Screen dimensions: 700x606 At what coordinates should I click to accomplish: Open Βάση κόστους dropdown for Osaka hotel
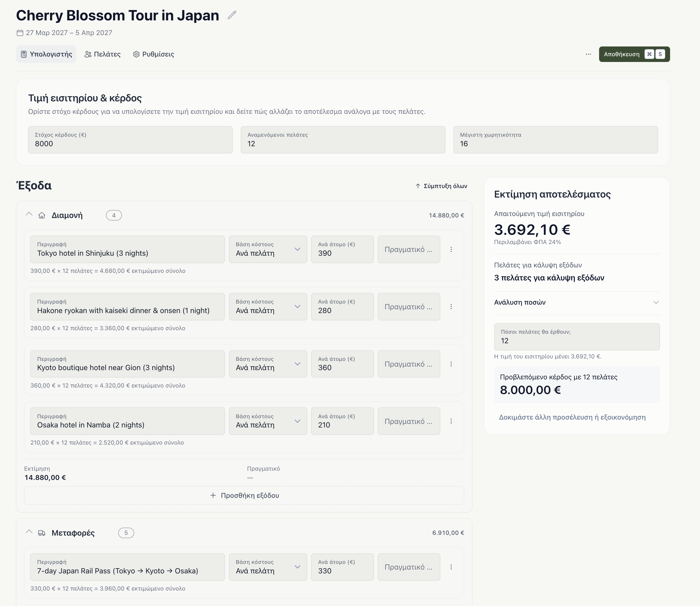pos(268,421)
